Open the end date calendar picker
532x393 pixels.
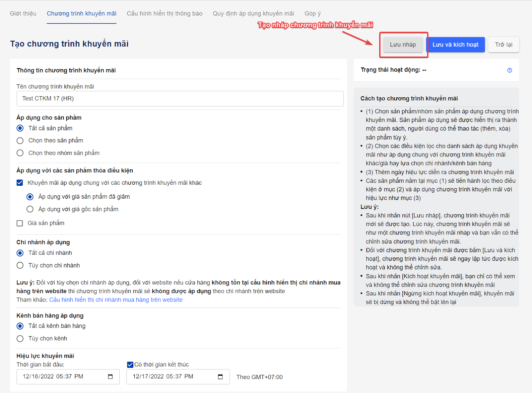coord(220,376)
